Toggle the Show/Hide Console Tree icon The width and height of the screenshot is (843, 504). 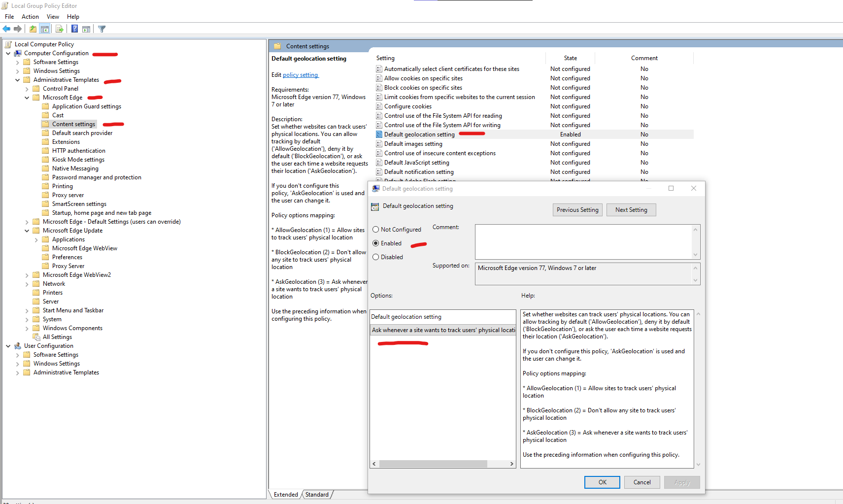(x=45, y=29)
